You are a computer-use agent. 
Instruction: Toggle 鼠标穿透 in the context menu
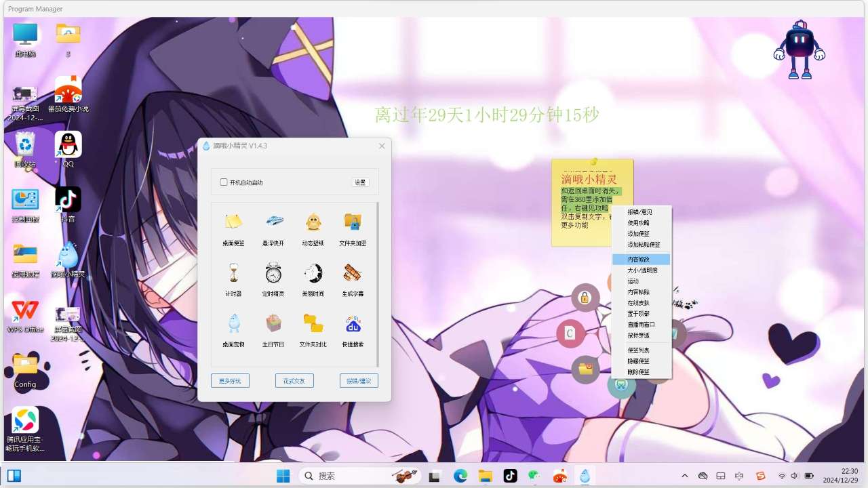click(x=642, y=335)
